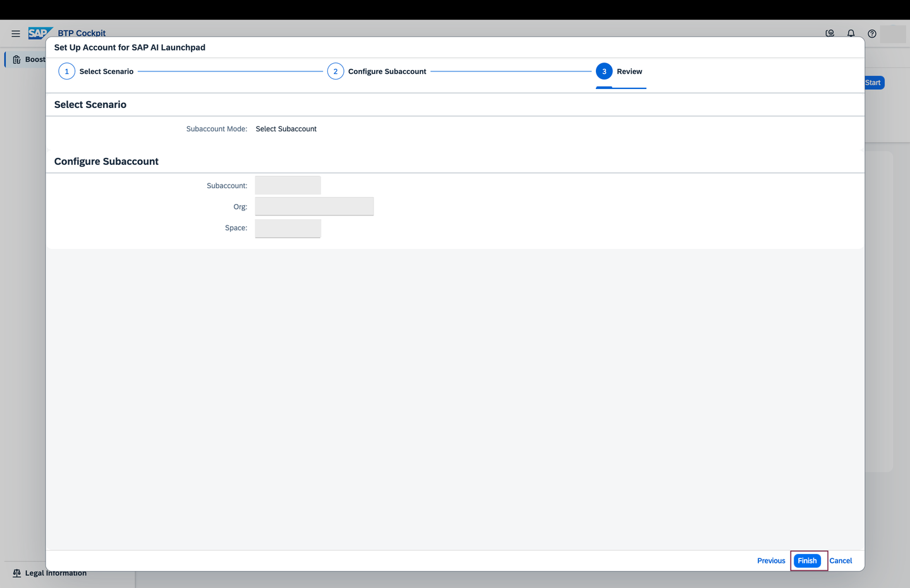Click the 'Select Scenario' section heading
Viewport: 910px width, 588px height.
[90, 105]
